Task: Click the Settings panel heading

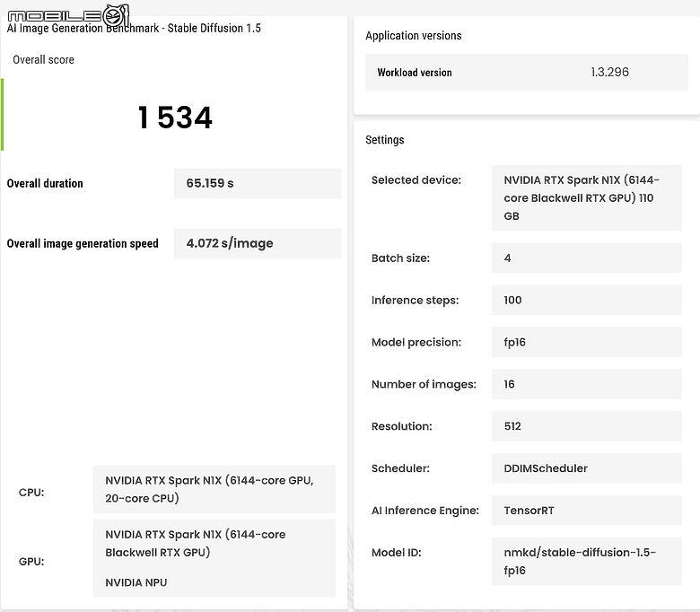Action: tap(385, 140)
